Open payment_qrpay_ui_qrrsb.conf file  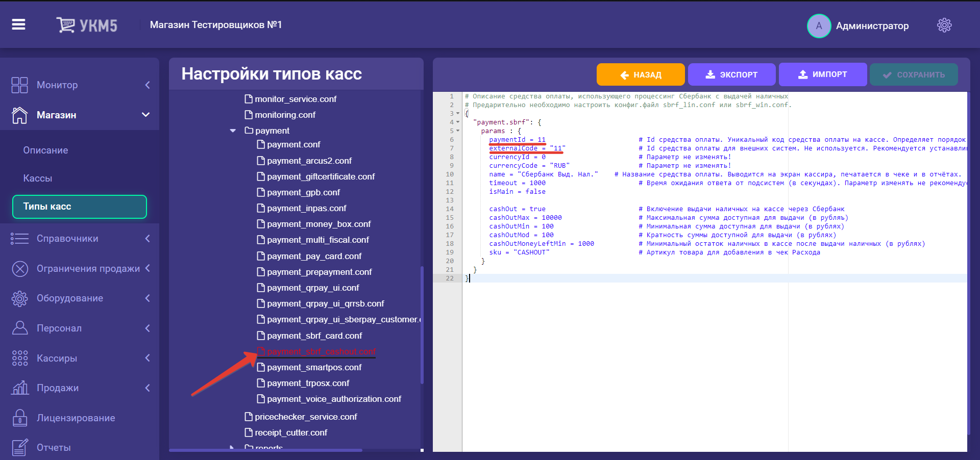click(325, 303)
